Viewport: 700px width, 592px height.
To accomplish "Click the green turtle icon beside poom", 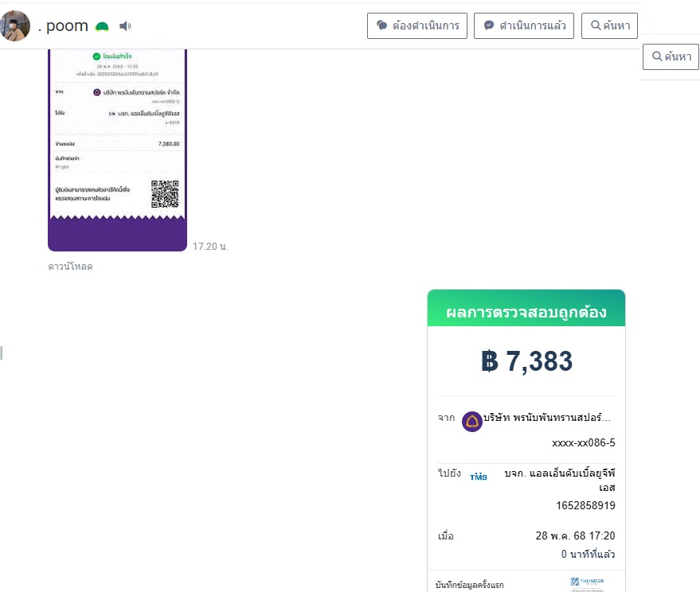I will (102, 26).
